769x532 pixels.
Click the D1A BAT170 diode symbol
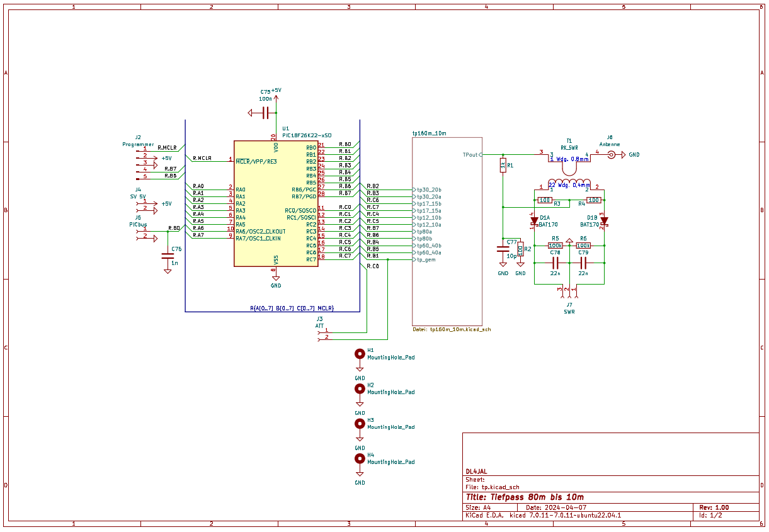(x=534, y=220)
